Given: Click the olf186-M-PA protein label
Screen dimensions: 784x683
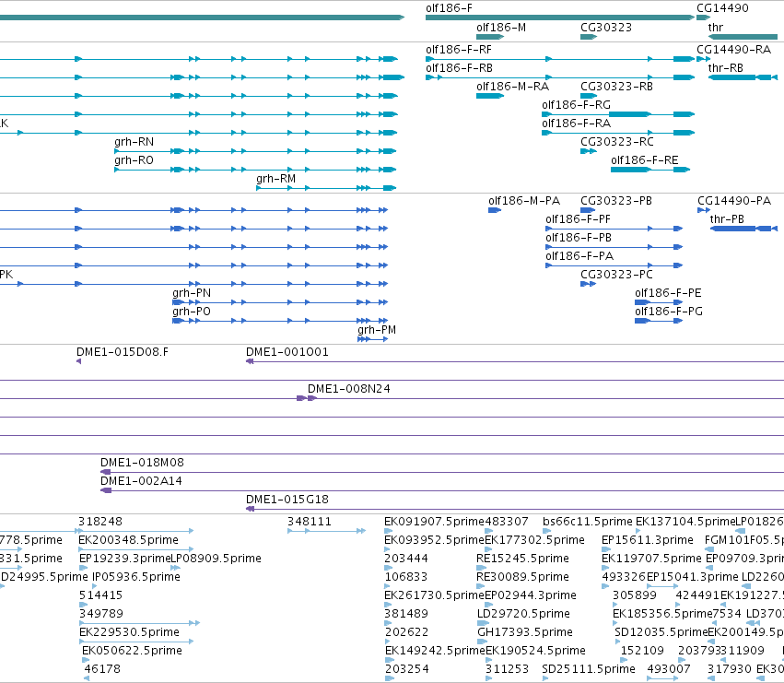Looking at the screenshot, I should (x=524, y=201).
